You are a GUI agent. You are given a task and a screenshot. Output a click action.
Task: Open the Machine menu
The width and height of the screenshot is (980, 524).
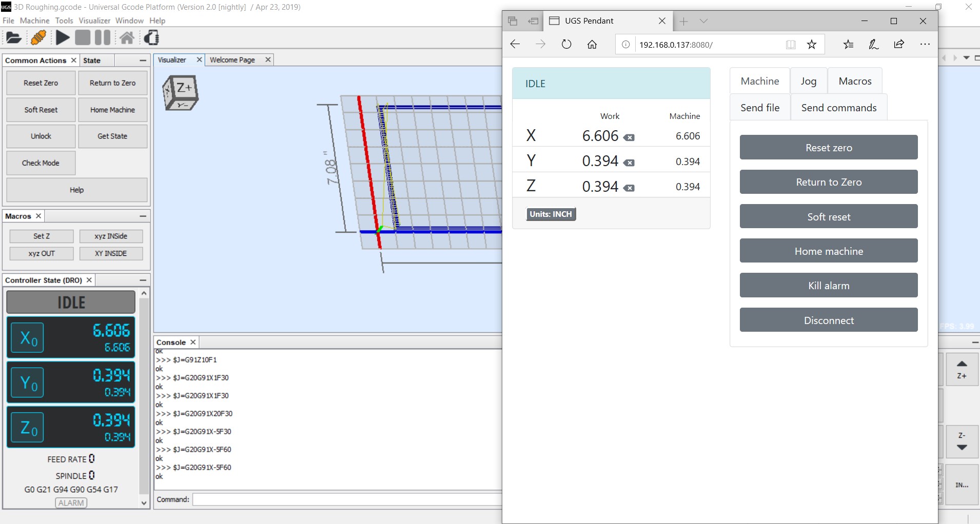click(35, 21)
